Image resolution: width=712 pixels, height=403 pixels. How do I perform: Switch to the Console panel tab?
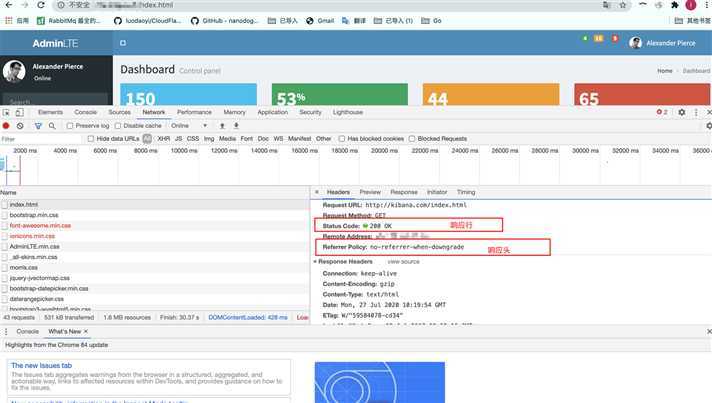coord(85,112)
